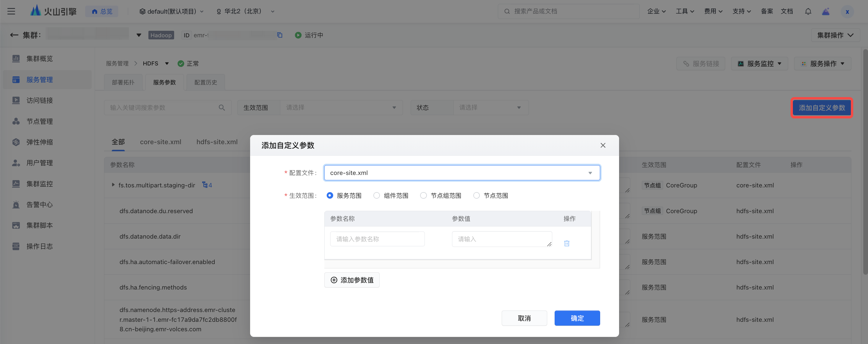868x344 pixels.
Task: Open the 文档 link
Action: coord(787,12)
